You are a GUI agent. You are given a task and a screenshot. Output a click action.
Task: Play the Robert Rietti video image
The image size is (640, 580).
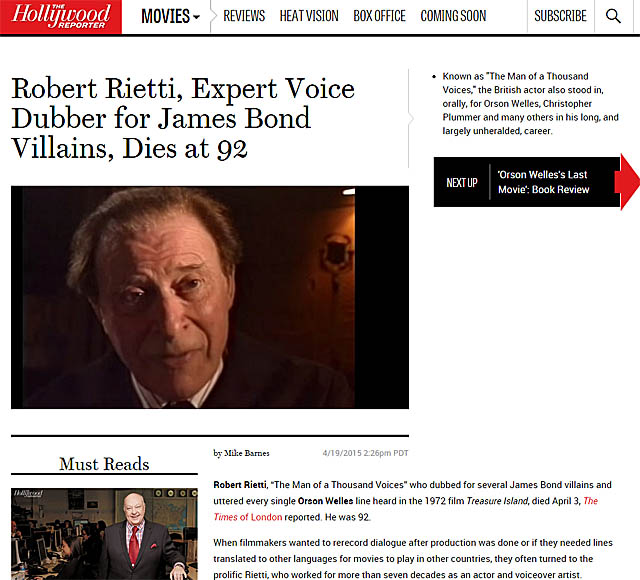[x=210, y=297]
